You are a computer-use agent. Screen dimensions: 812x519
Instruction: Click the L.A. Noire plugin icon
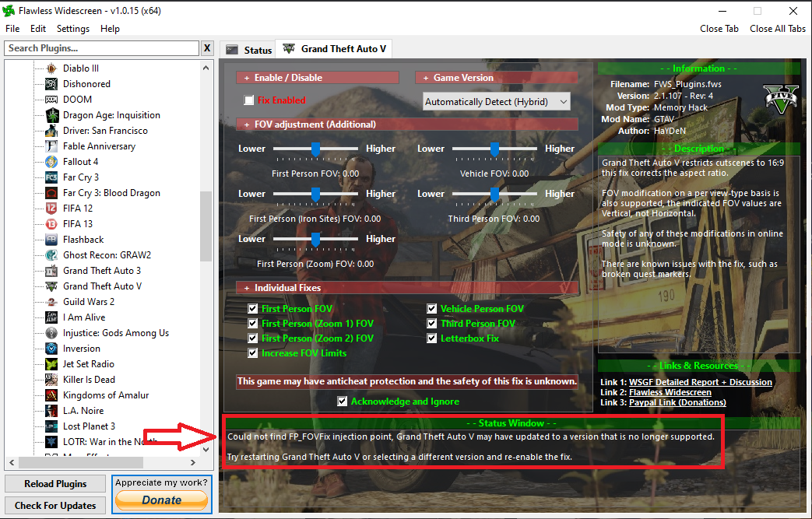51,411
